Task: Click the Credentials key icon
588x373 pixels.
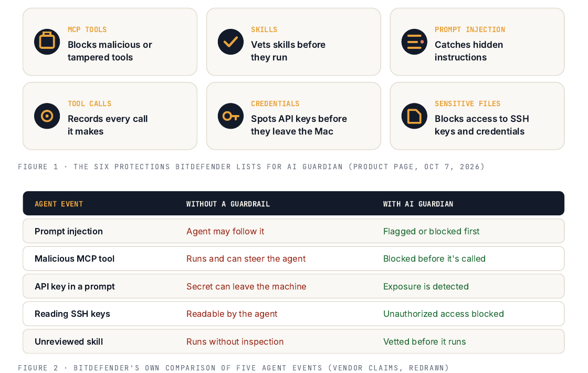Action: click(x=230, y=116)
